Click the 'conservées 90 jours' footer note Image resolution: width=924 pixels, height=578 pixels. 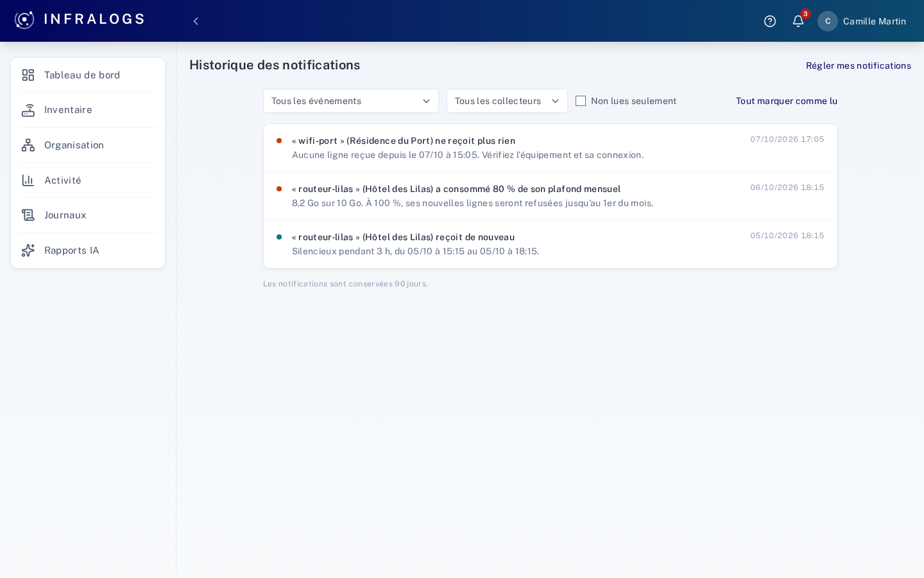(345, 284)
